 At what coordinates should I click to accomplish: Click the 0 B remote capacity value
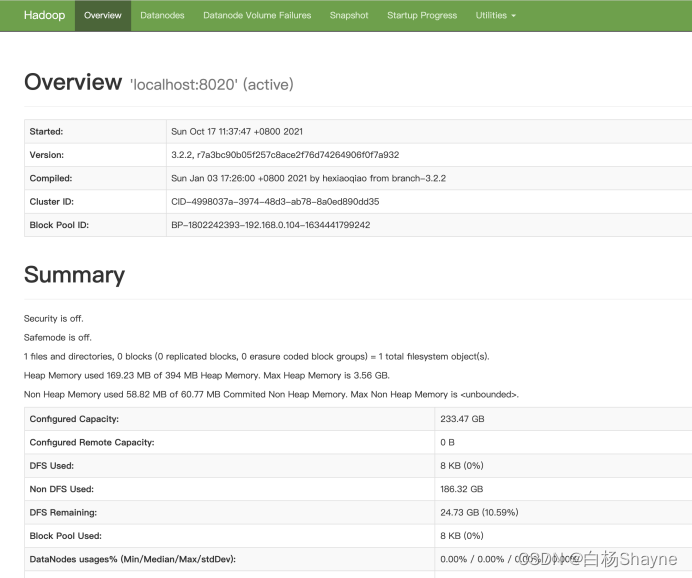click(x=447, y=443)
